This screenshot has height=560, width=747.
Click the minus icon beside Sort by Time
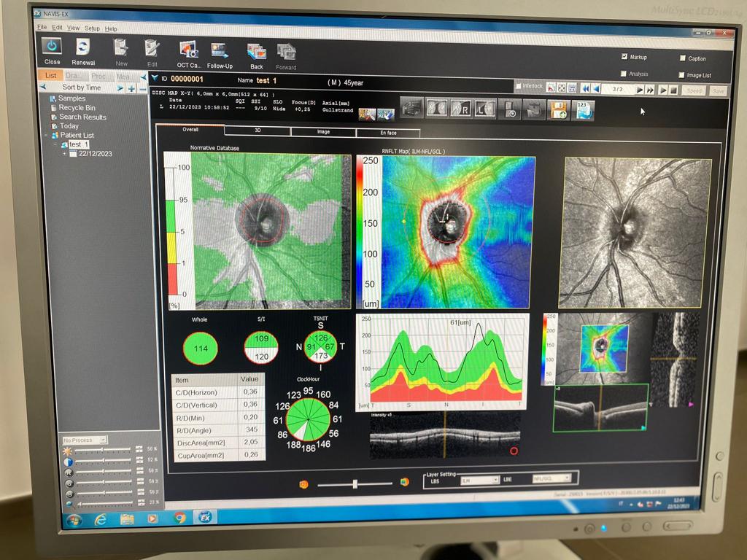(142, 89)
